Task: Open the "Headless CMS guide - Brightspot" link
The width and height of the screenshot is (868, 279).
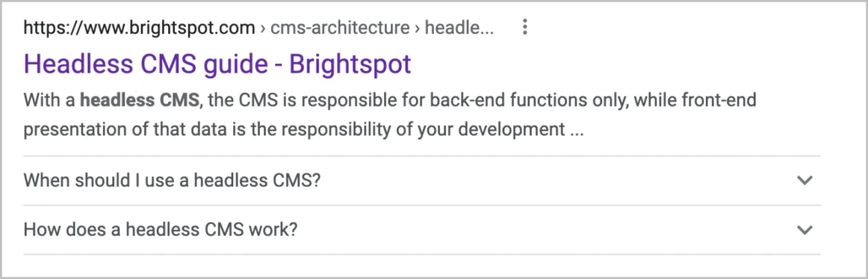Action: pyautogui.click(x=217, y=64)
